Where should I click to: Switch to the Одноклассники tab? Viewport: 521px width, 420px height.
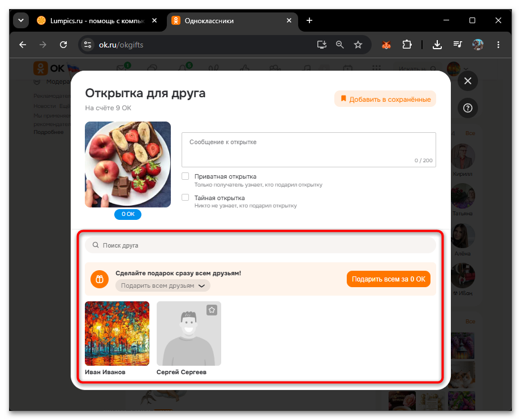click(x=231, y=20)
